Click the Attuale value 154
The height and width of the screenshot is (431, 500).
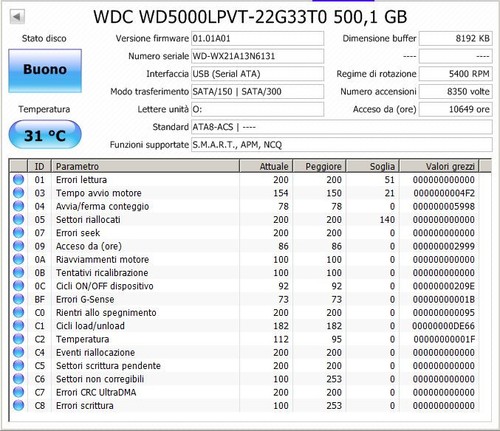(x=281, y=193)
